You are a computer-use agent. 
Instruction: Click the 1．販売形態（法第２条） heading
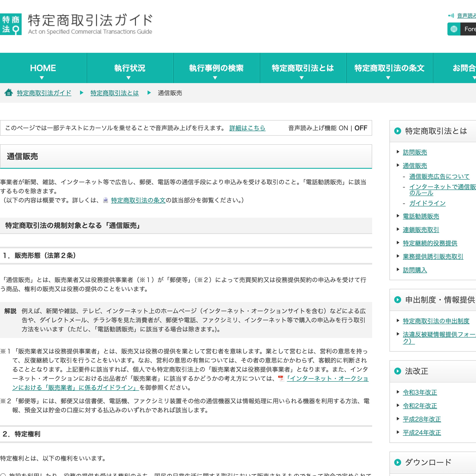(x=39, y=256)
